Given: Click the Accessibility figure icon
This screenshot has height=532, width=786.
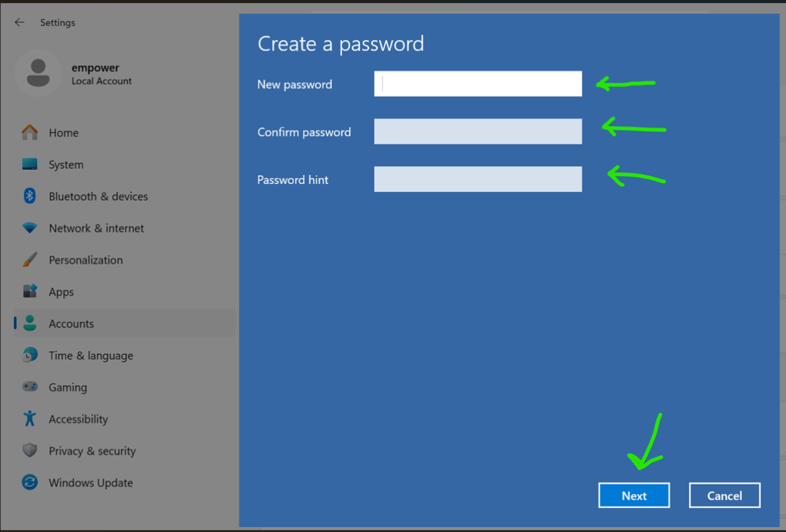Looking at the screenshot, I should click(x=30, y=419).
